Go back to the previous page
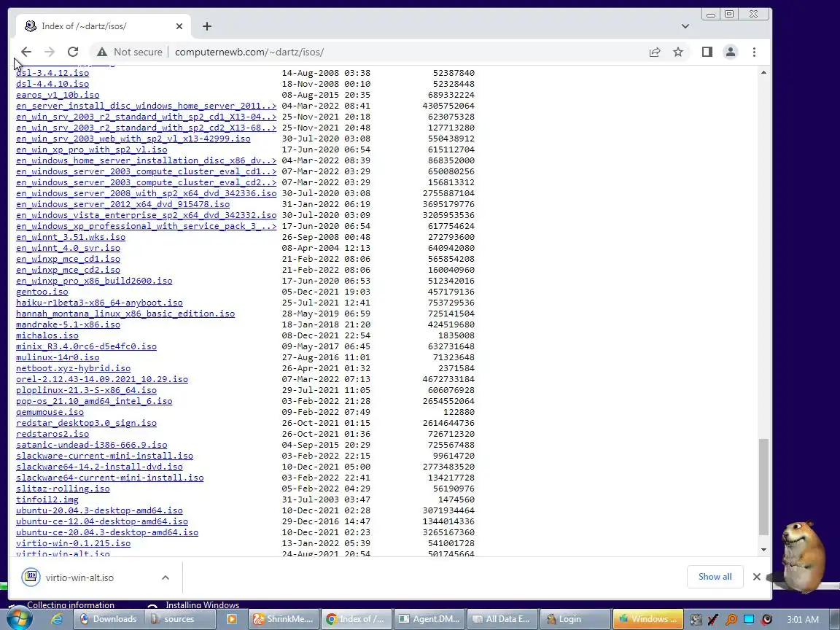This screenshot has height=630, width=840. click(26, 52)
